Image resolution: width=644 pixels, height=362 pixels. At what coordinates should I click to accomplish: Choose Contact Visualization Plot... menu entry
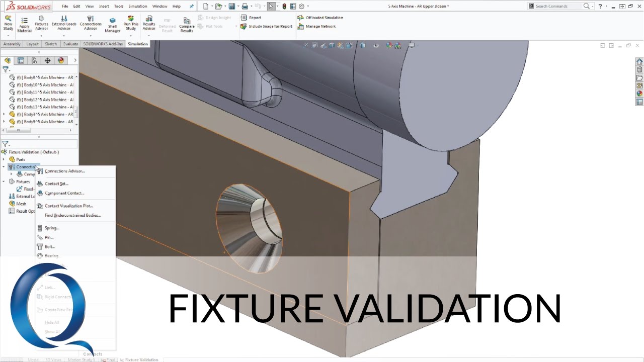(x=69, y=206)
